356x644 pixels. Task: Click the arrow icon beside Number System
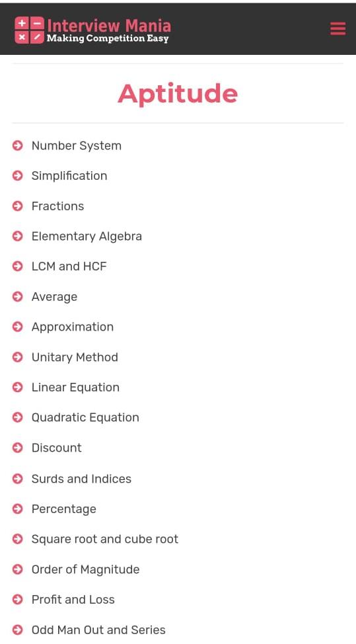click(x=18, y=145)
